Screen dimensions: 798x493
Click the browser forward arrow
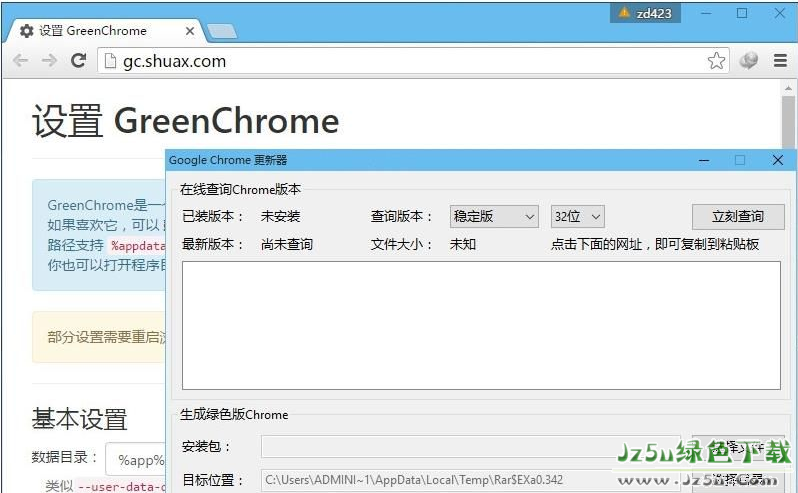coord(49,61)
